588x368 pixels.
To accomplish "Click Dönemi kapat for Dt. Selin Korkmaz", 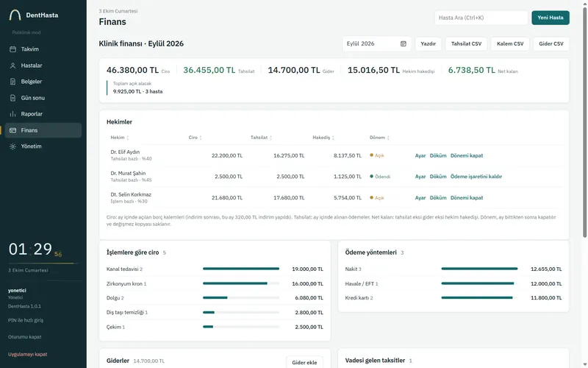I will click(x=467, y=198).
